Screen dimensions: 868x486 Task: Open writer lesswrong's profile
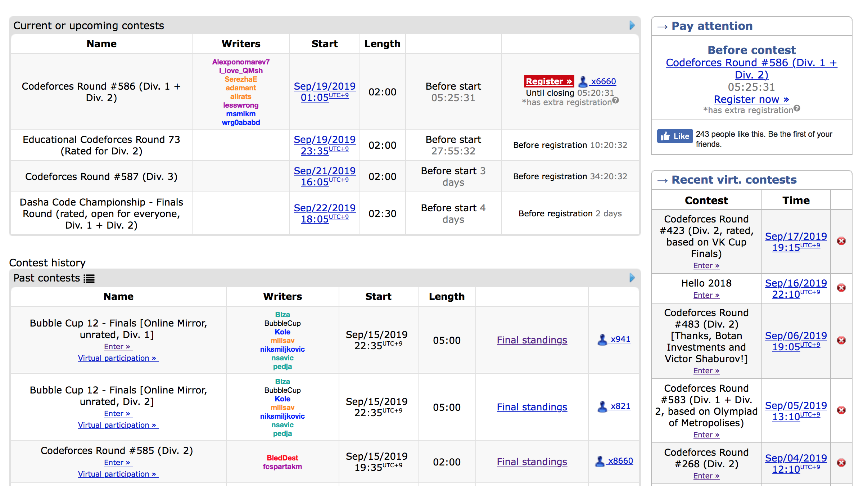point(241,105)
